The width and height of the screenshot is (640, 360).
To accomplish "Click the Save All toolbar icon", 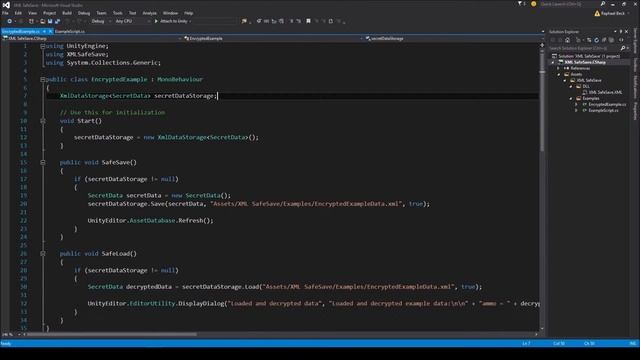I will (x=57, y=21).
